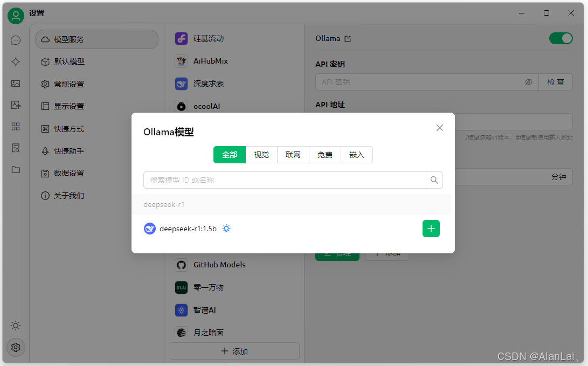Viewport: 588px width, 366px height.
Task: Open the knowledge base sidebar icon
Action: tap(15, 148)
